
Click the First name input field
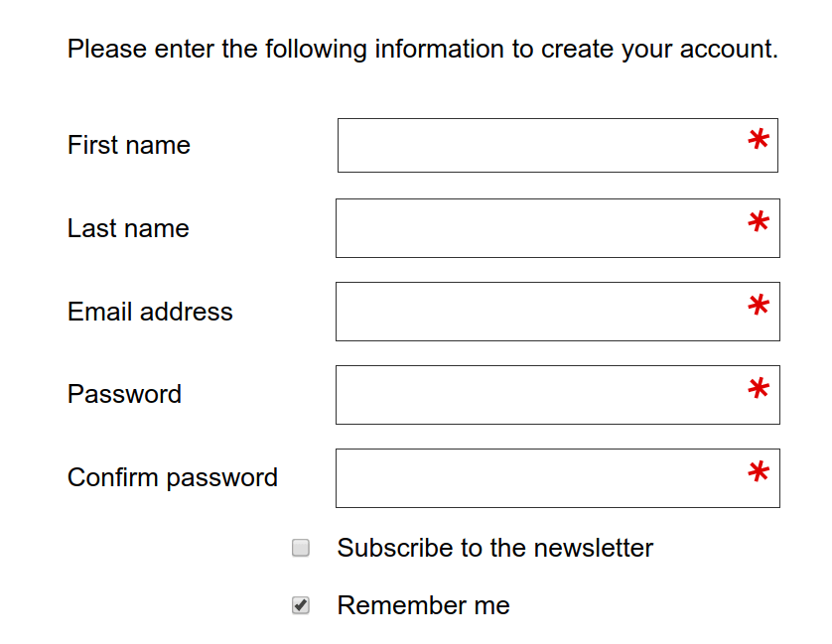coord(541,146)
